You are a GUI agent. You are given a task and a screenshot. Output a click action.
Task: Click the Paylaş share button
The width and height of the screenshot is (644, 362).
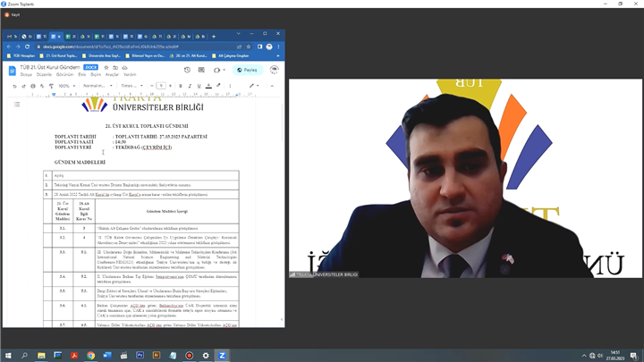(248, 71)
